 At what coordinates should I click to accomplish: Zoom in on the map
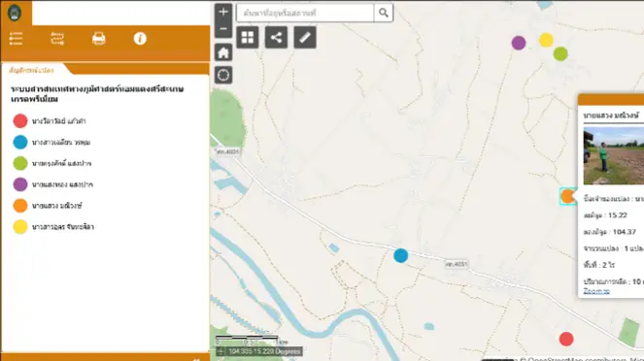click(x=223, y=12)
